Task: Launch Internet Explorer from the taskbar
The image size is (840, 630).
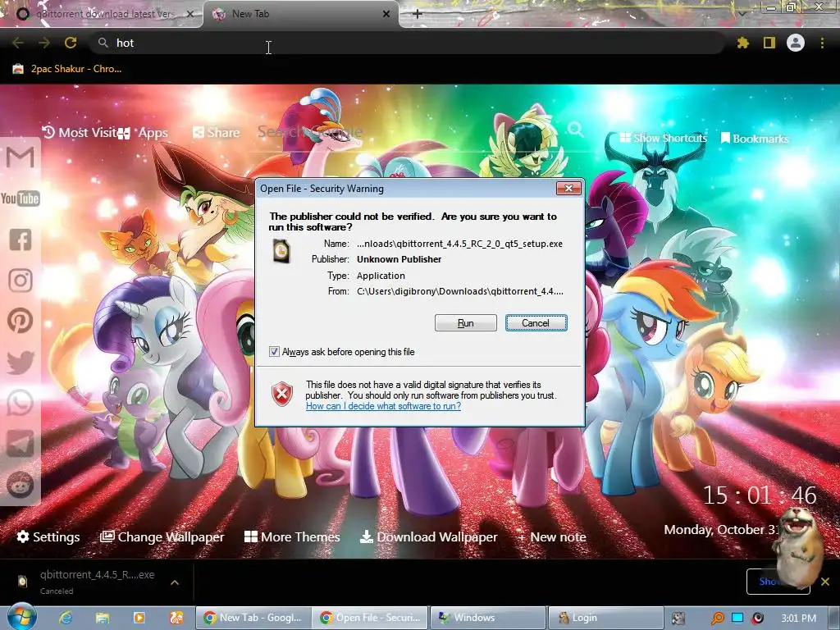Action: point(66,618)
